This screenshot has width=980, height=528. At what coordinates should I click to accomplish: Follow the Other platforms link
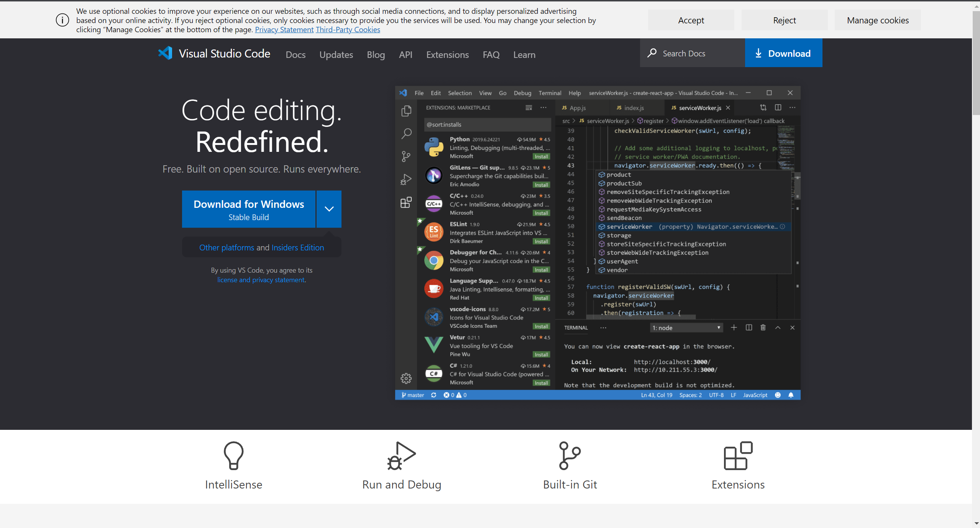click(227, 248)
